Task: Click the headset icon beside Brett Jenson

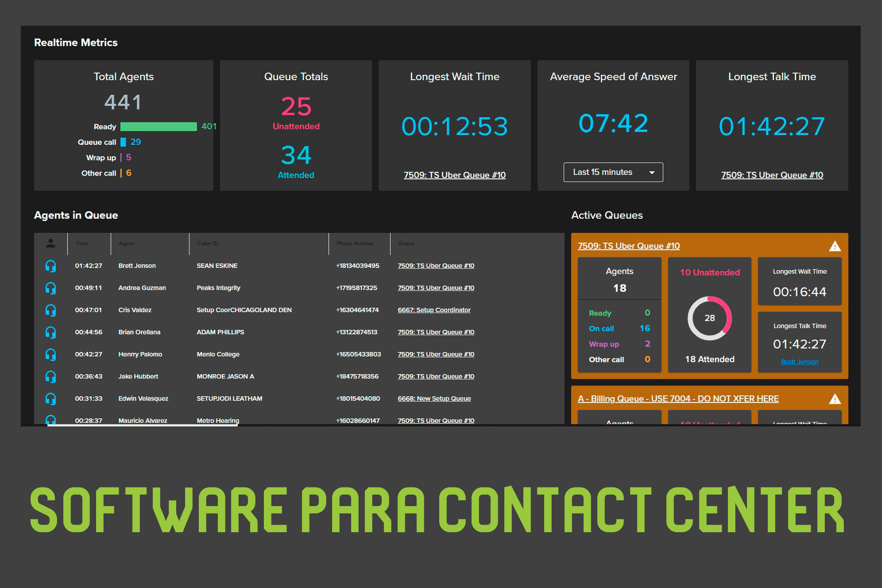Action: (x=51, y=266)
